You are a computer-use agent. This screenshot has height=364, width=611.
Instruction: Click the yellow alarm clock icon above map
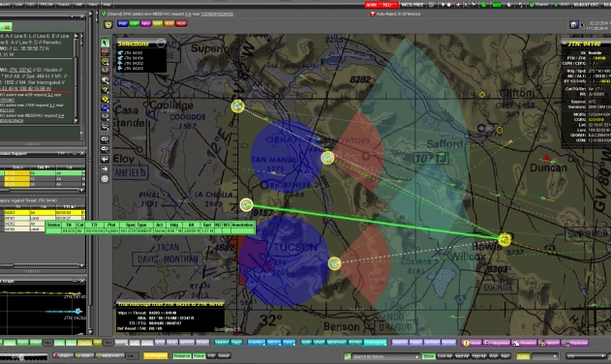pyautogui.click(x=108, y=24)
